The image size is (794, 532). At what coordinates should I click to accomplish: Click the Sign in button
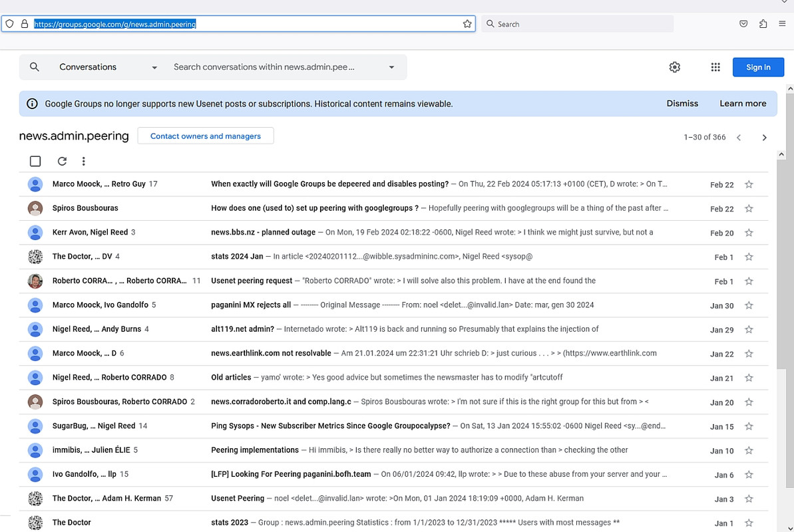(x=758, y=67)
